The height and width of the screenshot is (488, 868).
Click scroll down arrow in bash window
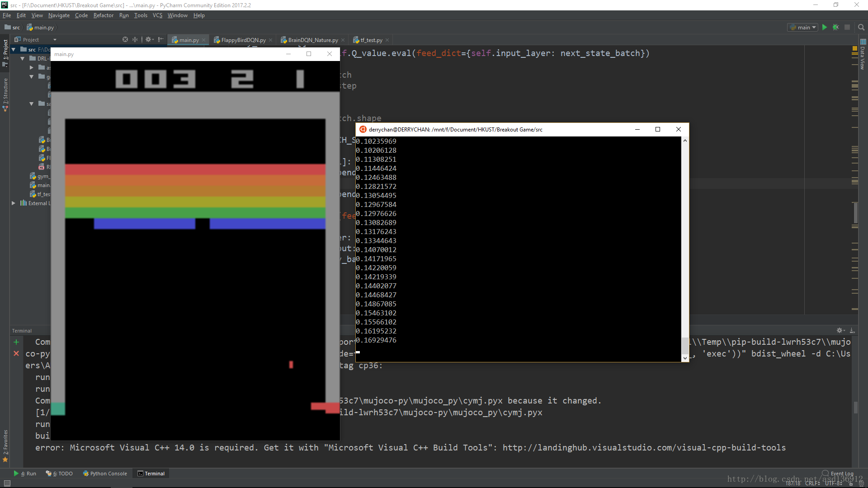coord(685,358)
